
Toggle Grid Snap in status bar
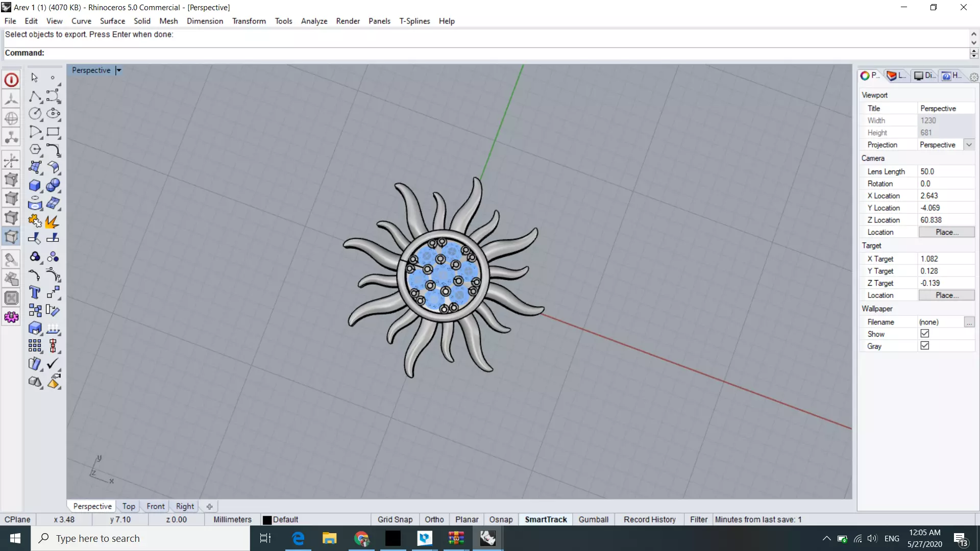click(395, 519)
